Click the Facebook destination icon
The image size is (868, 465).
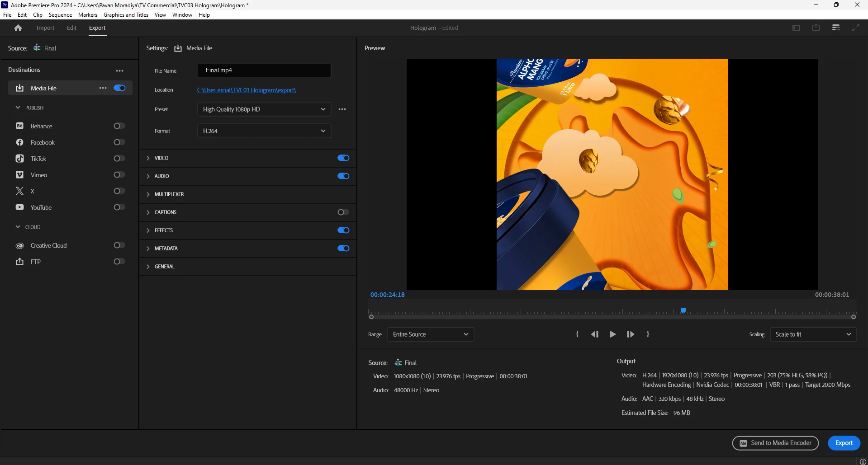coord(19,142)
